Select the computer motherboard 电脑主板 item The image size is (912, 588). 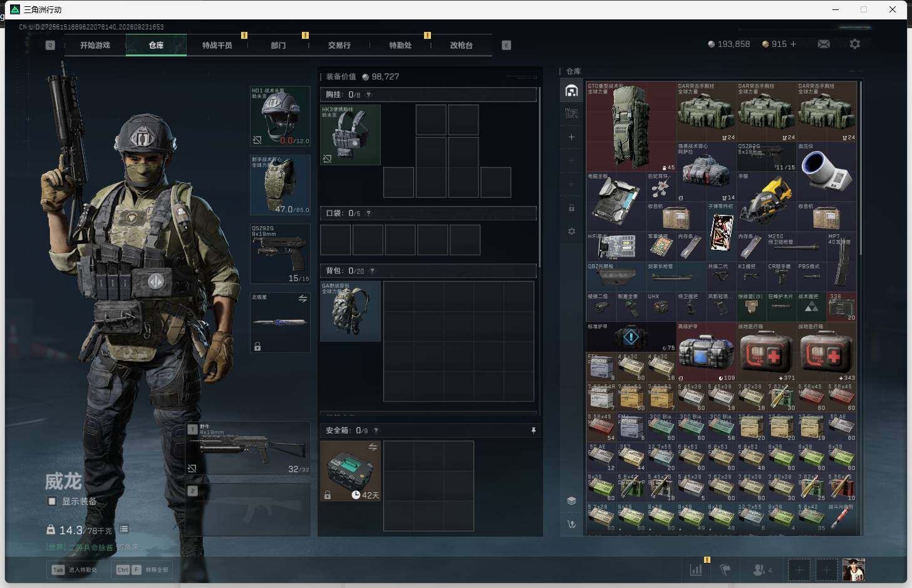(616, 201)
